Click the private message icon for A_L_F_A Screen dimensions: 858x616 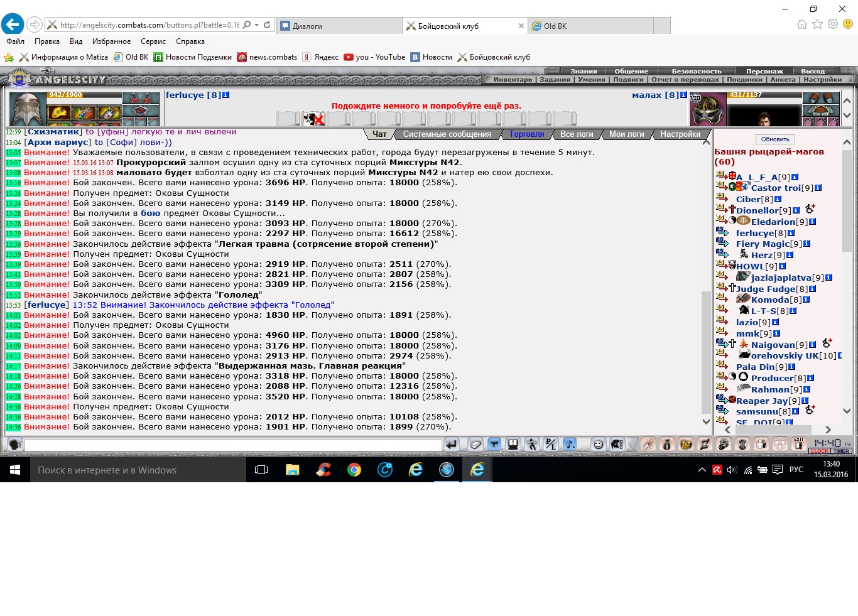pos(722,176)
